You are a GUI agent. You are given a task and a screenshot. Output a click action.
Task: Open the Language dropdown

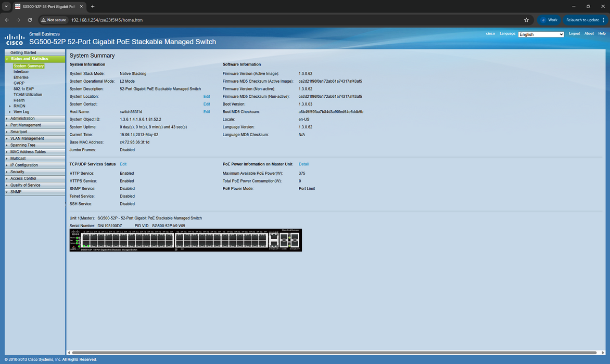coord(541,34)
